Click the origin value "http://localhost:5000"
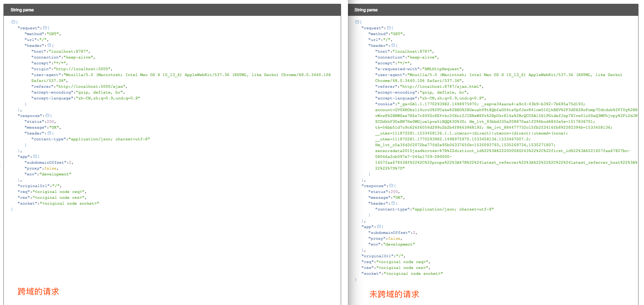The image size is (644, 305). coord(83,69)
